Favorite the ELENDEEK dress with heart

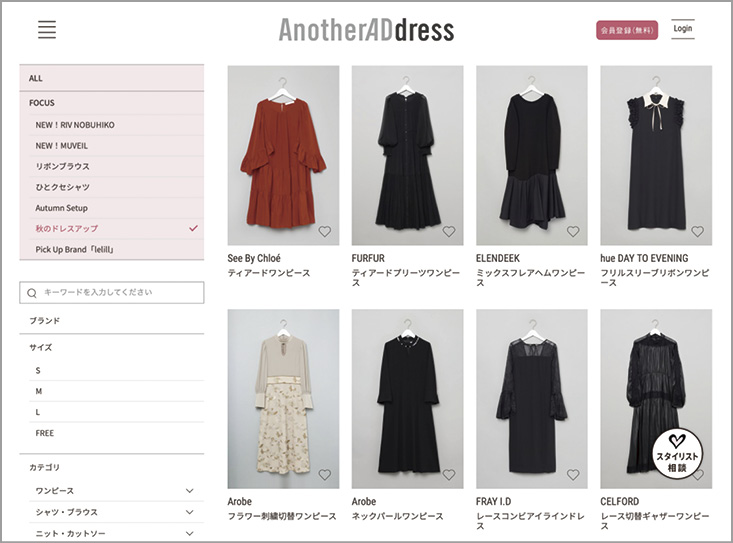click(573, 231)
